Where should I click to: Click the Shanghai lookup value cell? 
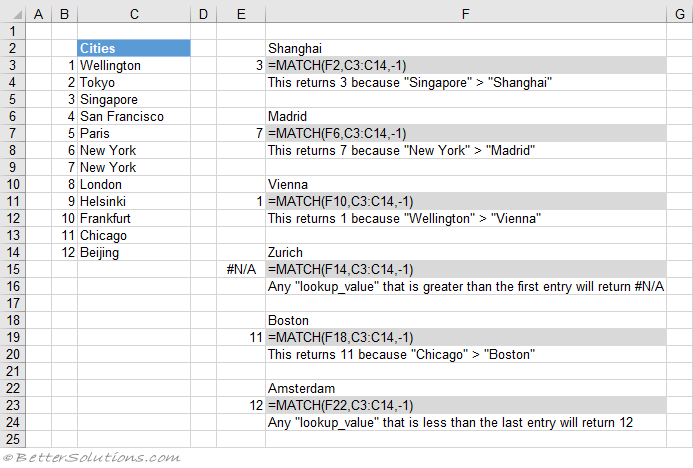[466, 48]
